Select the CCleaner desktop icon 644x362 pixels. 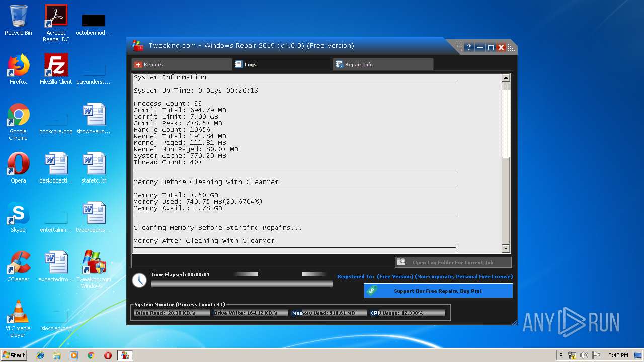[x=18, y=266]
